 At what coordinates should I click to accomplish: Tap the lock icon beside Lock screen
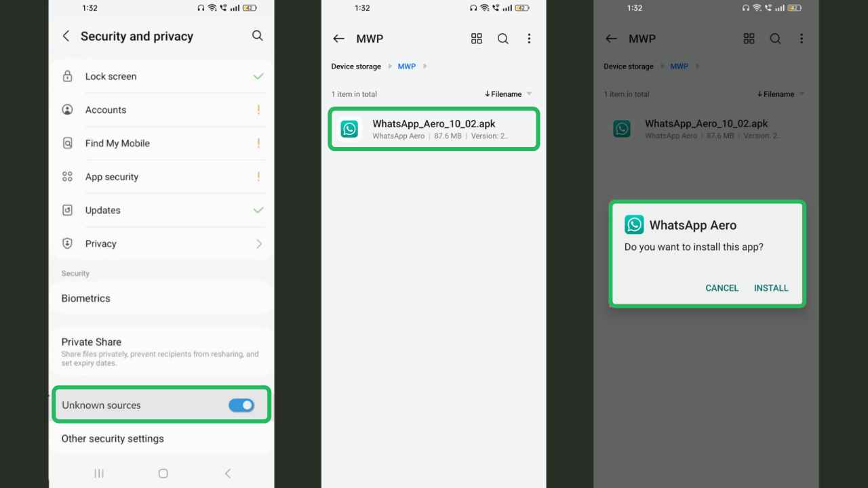coord(67,77)
